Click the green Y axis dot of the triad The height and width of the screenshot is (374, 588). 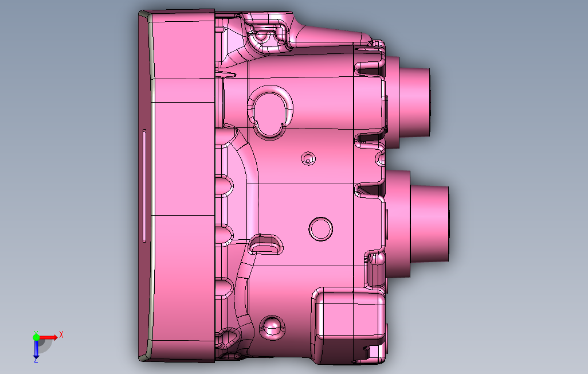pyautogui.click(x=36, y=337)
